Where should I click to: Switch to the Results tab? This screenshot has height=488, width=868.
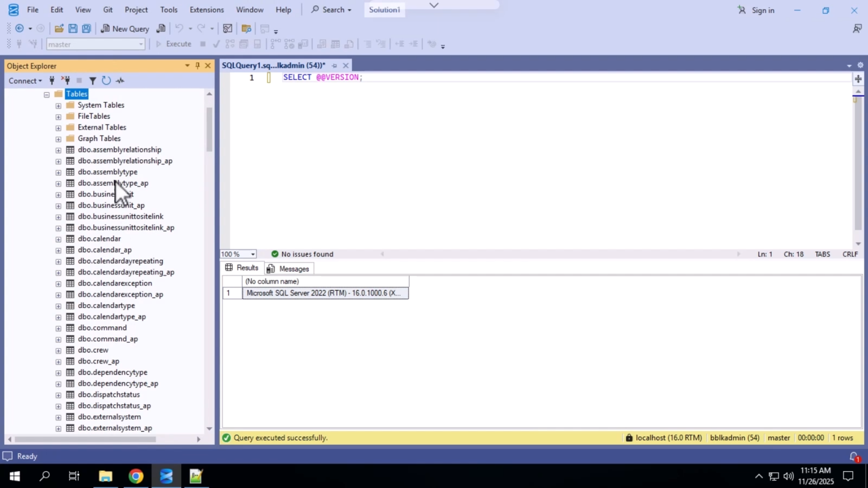242,268
